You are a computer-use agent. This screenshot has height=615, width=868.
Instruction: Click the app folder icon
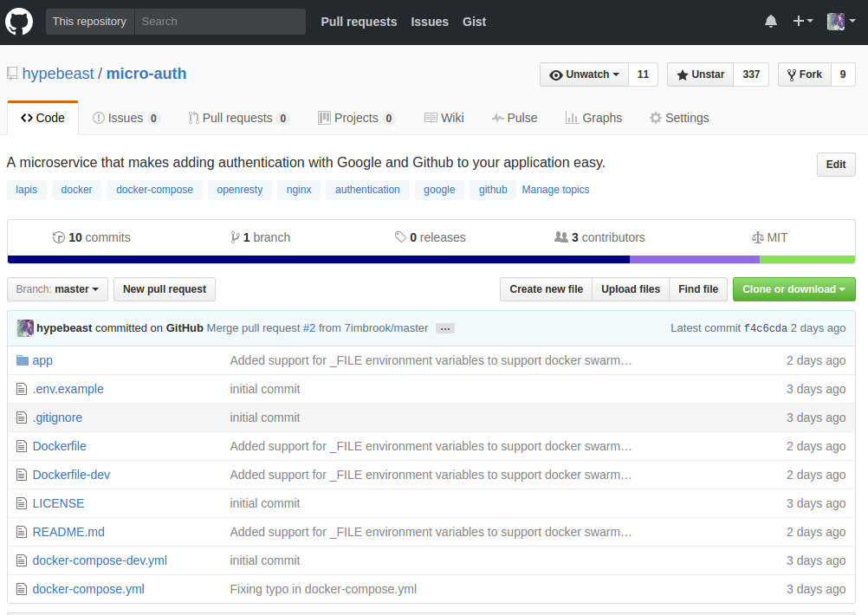(23, 360)
